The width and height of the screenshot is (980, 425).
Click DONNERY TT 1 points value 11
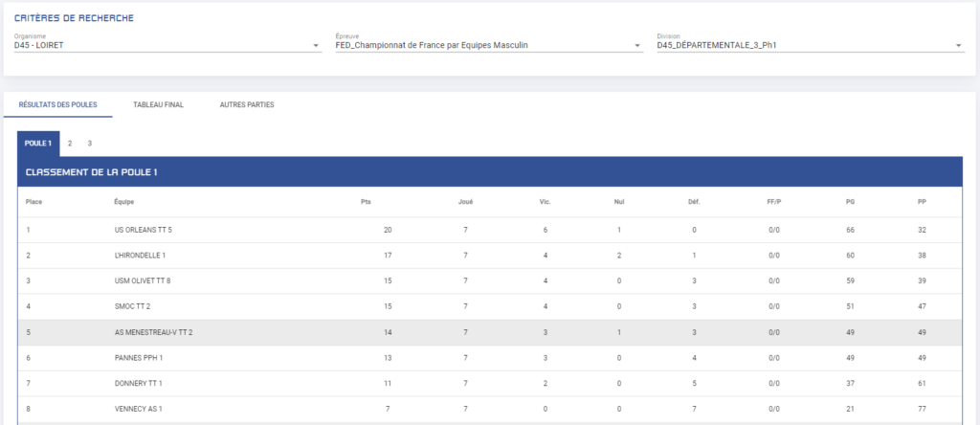[388, 383]
